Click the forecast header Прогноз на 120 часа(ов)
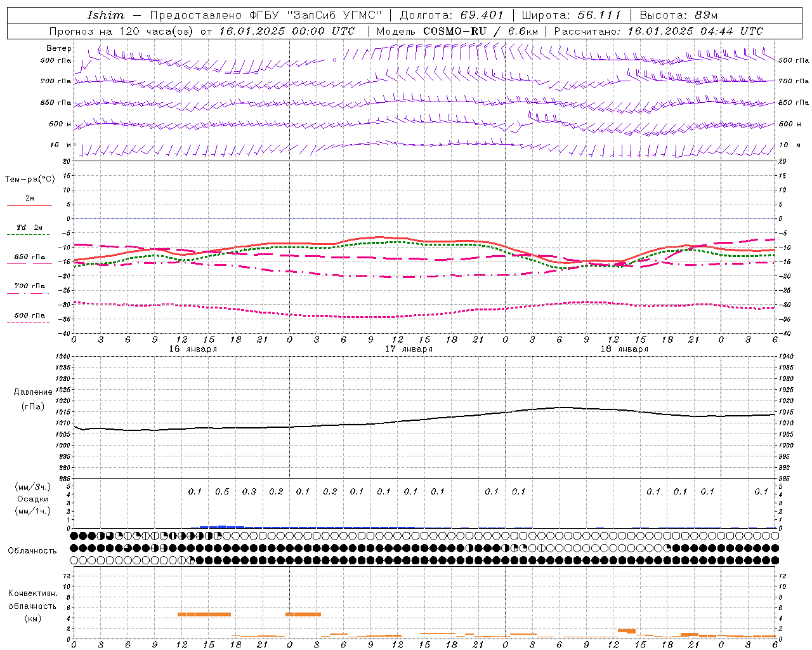812x650 pixels. click(122, 31)
